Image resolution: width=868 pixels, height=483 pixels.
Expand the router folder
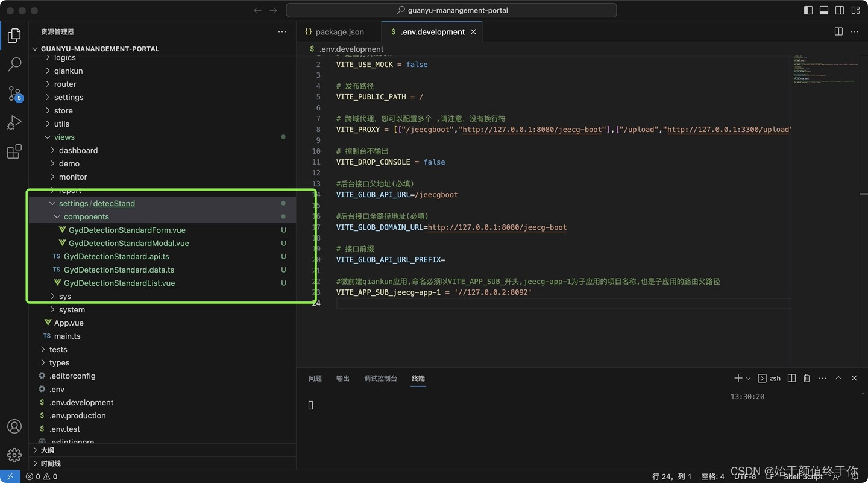pos(163,84)
